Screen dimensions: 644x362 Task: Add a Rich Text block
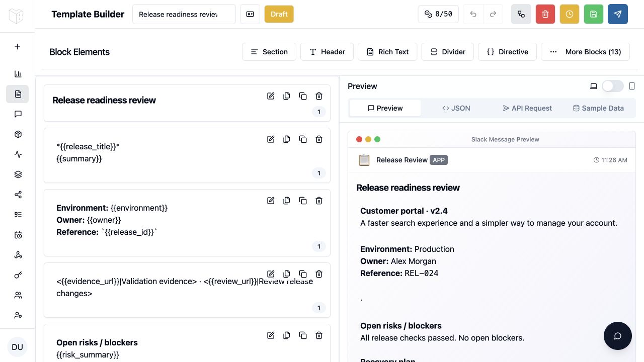point(387,52)
